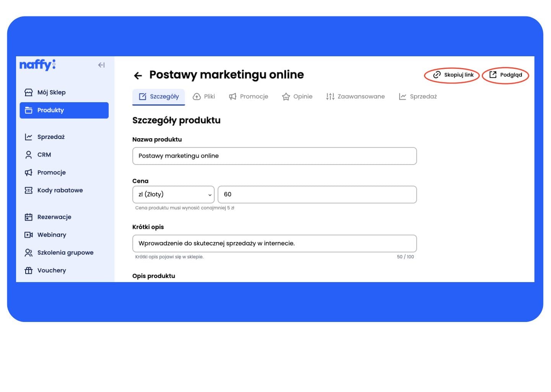Click the price field showing 60
Image resolution: width=551 pixels, height=392 pixels.
(317, 194)
